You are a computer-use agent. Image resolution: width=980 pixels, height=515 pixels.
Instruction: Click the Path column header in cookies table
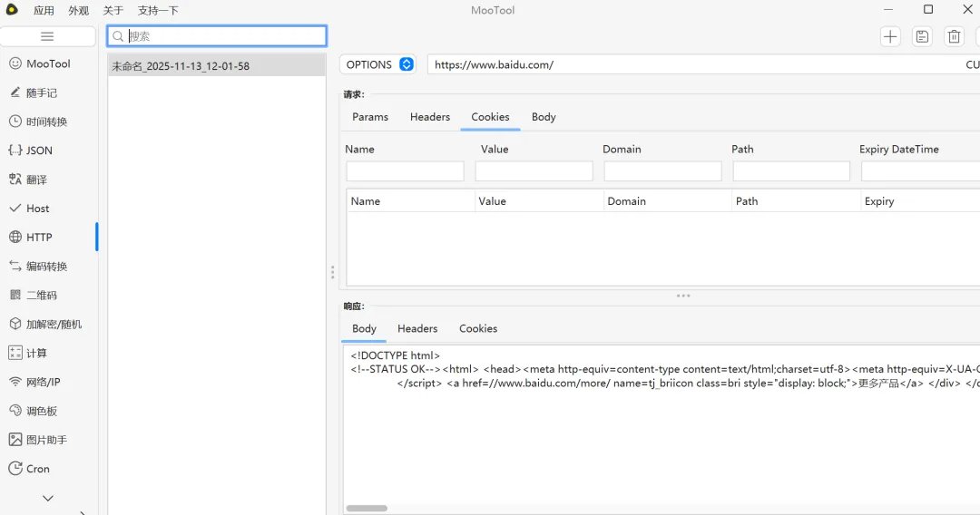click(797, 201)
